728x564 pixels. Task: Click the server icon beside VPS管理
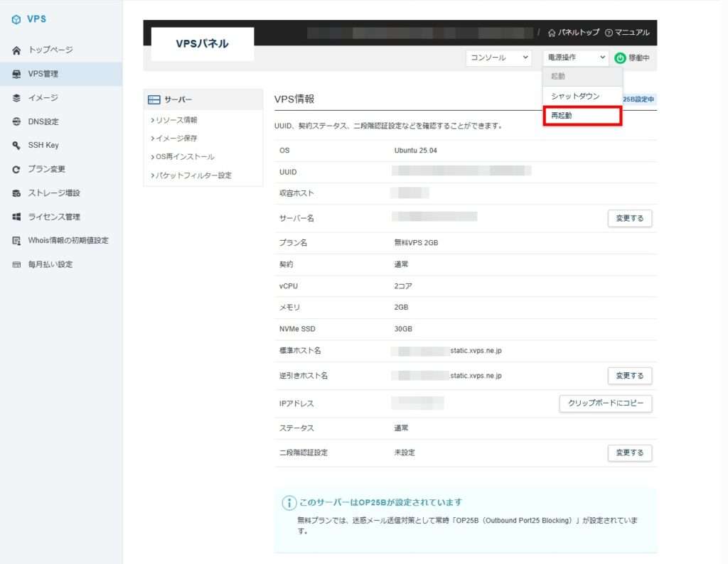tap(16, 74)
